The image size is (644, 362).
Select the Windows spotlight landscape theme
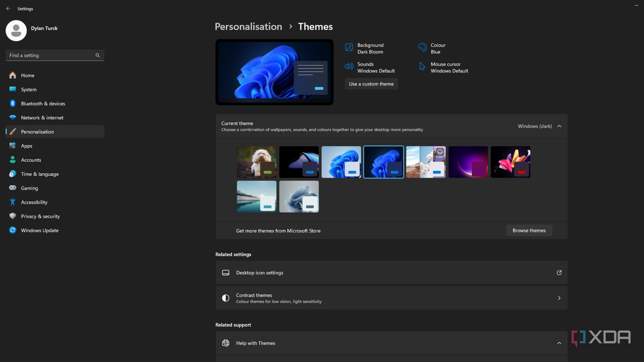click(426, 162)
